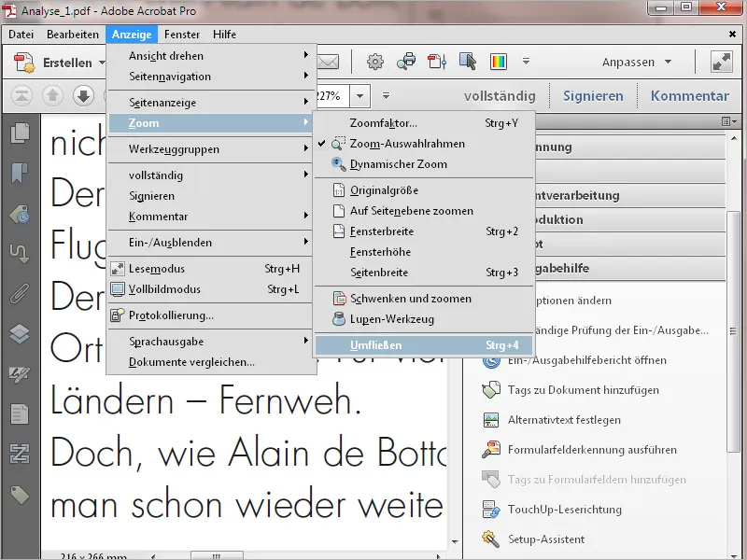Close document with menu bar X
This screenshot has width=747, height=560.
click(x=732, y=35)
